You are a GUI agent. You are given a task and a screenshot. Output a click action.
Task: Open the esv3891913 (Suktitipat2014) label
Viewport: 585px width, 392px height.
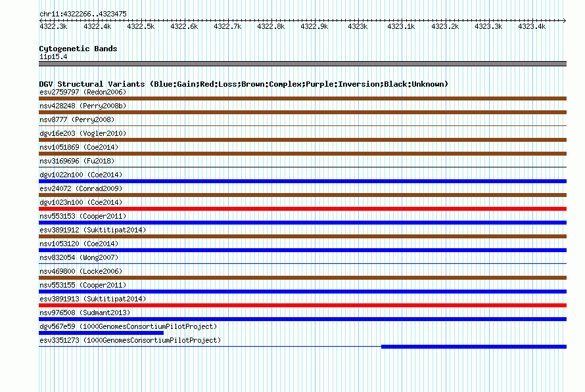click(93, 299)
